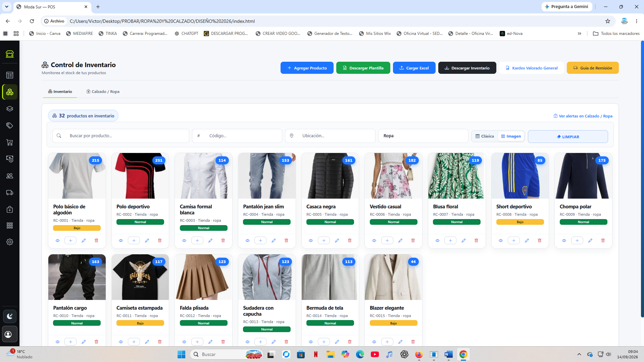Viewport: 644px width, 362px height.
Task: Open the price tag sidebar icon
Action: click(10, 125)
